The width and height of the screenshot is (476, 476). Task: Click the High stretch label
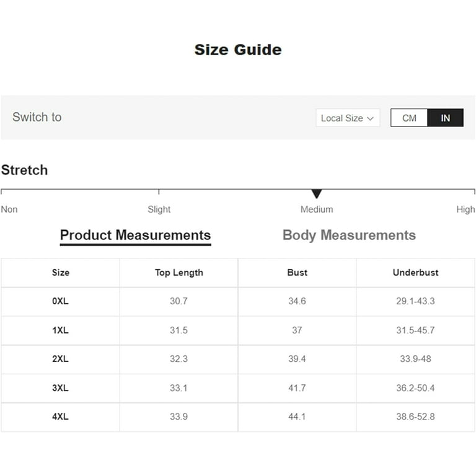pyautogui.click(x=465, y=209)
